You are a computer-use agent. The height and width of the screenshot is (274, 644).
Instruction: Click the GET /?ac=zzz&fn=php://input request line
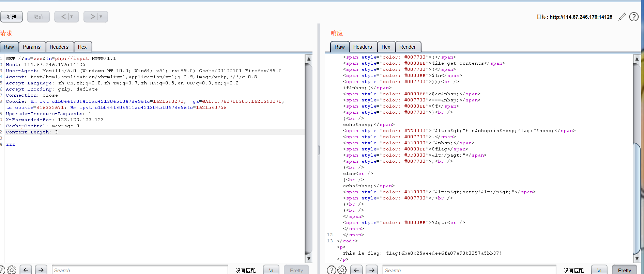(x=61, y=59)
